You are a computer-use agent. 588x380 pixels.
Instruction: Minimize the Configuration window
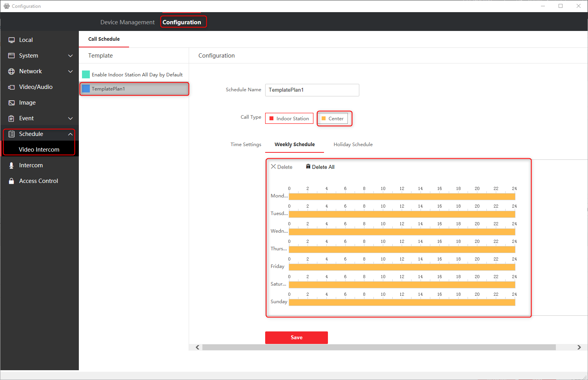point(543,6)
